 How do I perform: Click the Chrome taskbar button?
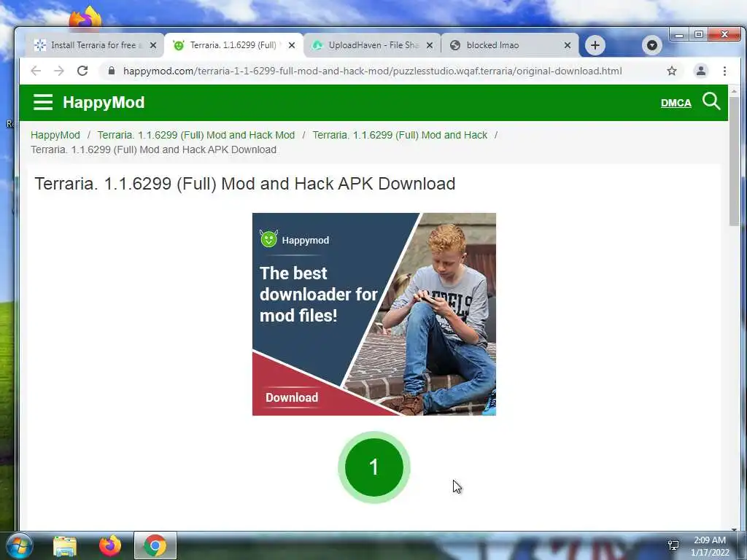155,545
